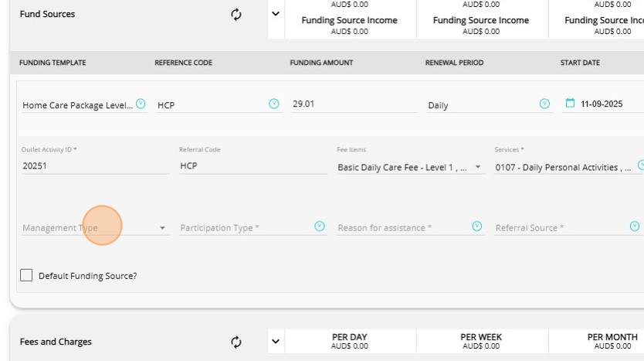The width and height of the screenshot is (644, 361).
Task: Click the Reference Code HCP circle icon
Action: click(273, 104)
